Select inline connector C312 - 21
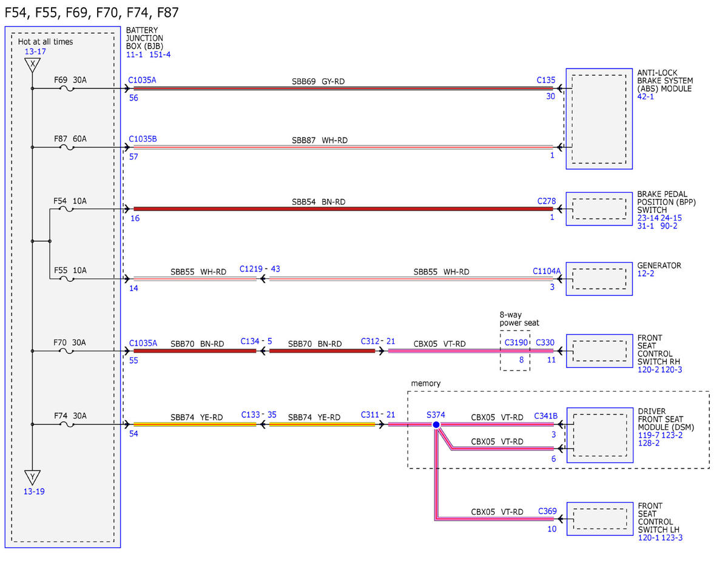Image resolution: width=728 pixels, height=562 pixels. (x=377, y=341)
